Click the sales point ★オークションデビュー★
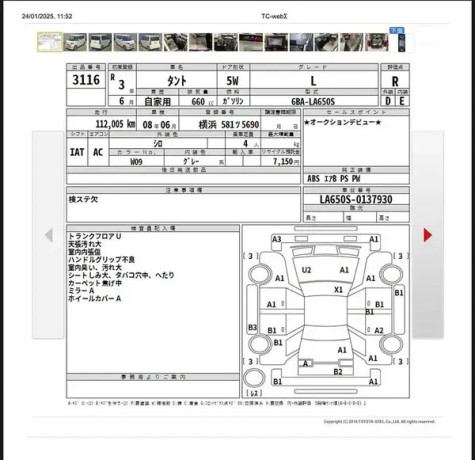 pos(342,122)
